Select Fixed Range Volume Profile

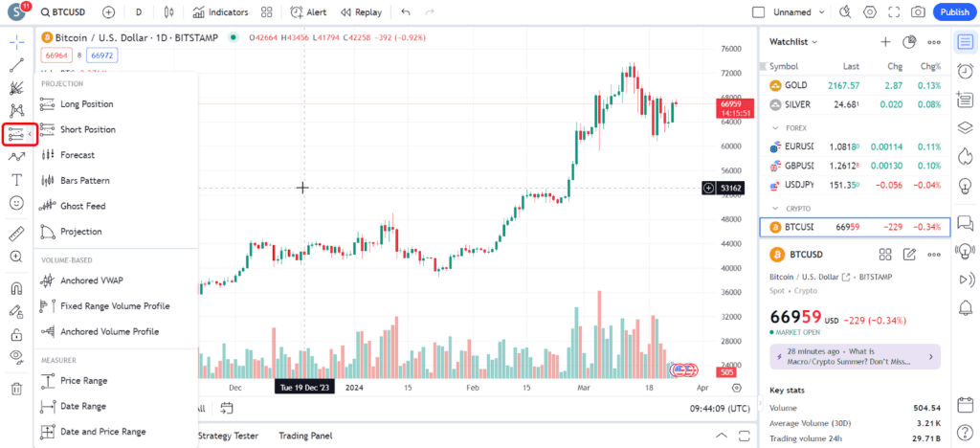pos(114,306)
